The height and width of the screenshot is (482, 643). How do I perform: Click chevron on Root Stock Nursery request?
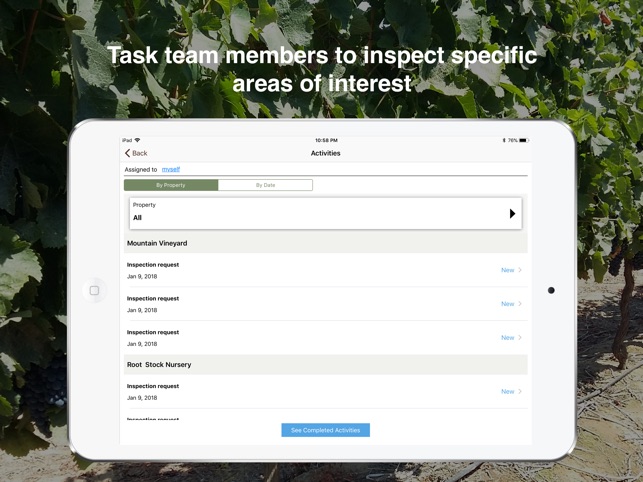(520, 391)
